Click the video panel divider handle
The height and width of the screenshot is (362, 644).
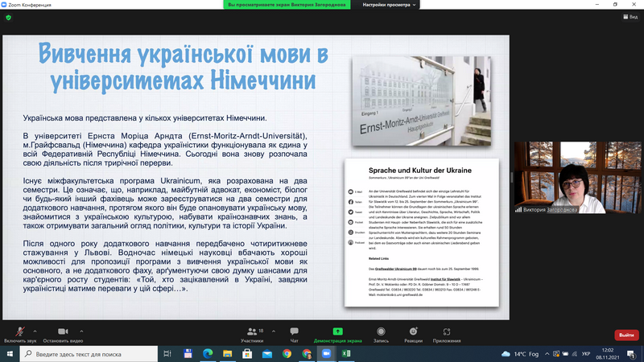click(512, 177)
